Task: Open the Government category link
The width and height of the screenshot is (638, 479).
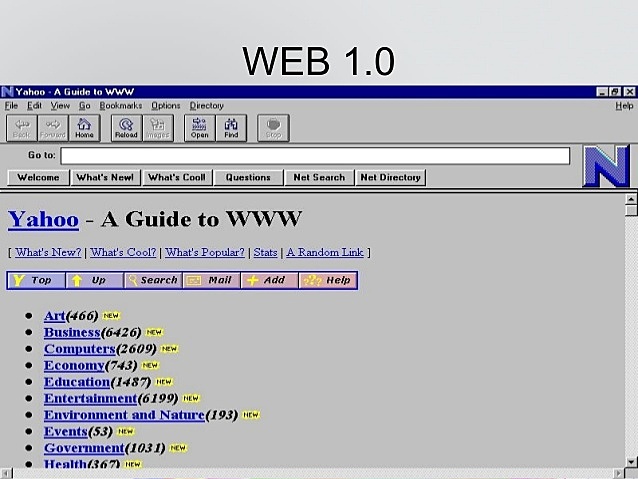Action: click(84, 448)
